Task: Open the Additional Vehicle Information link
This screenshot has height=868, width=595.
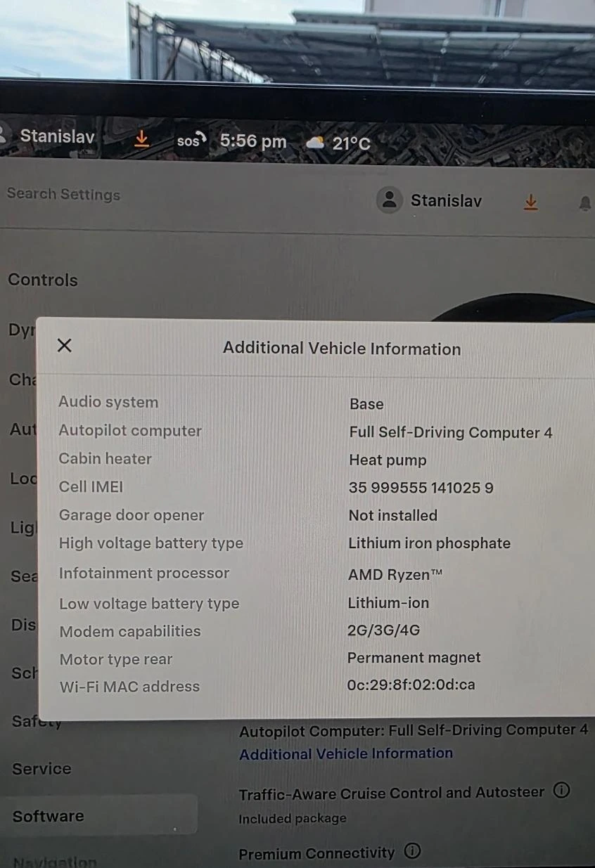Action: point(346,753)
